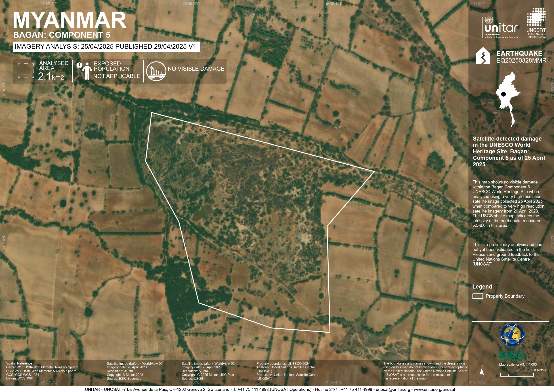This screenshot has width=554, height=392.
Task: Click the MYANMAR title heading
Action: click(69, 20)
